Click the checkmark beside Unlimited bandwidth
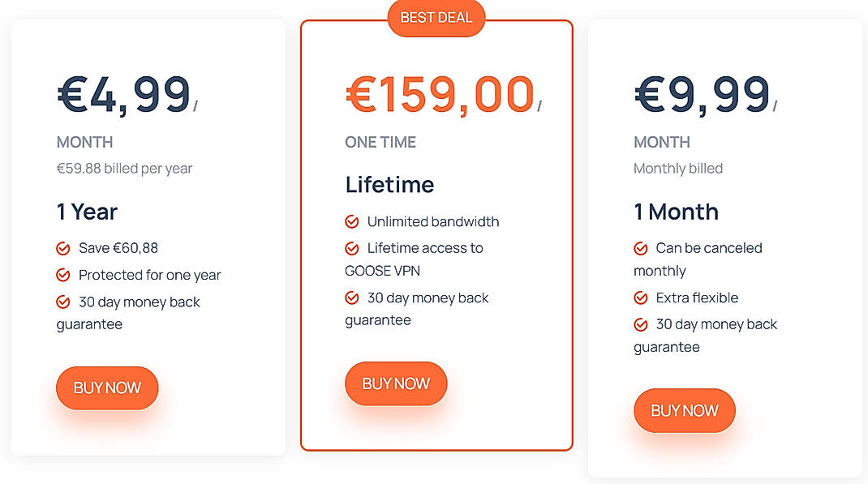 coord(352,221)
